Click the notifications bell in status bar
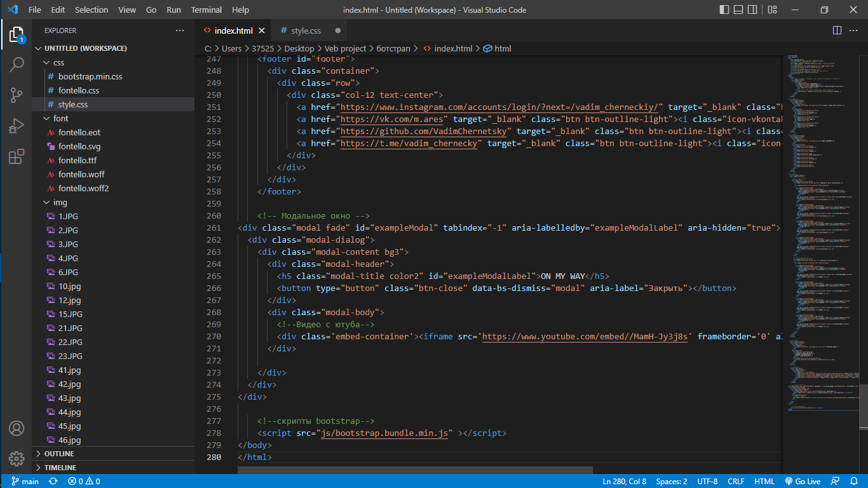 pos(853,481)
